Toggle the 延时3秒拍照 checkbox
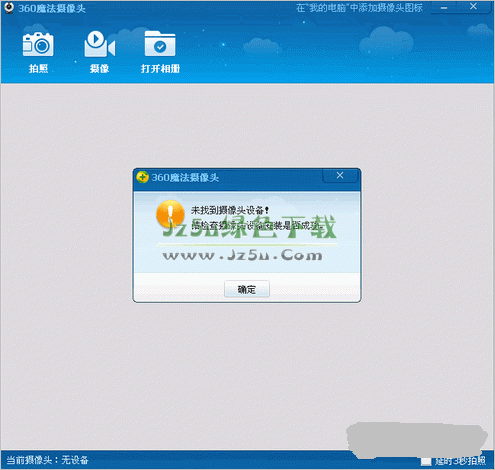This screenshot has width=495, height=470. click(426, 461)
